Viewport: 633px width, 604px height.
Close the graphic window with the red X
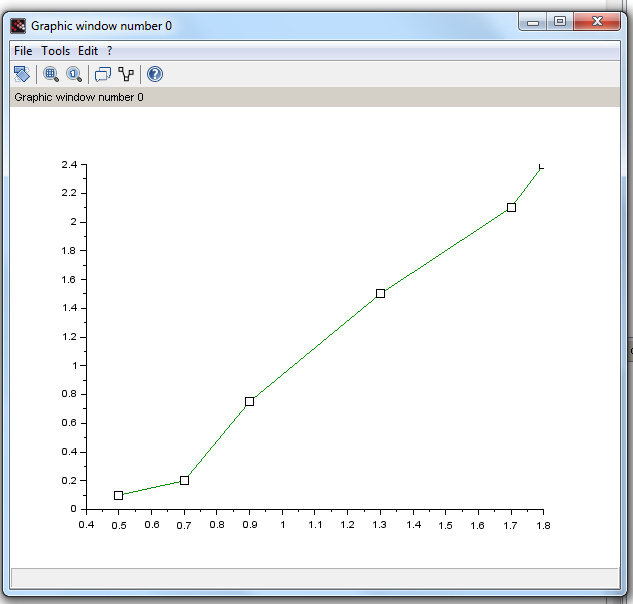click(597, 21)
